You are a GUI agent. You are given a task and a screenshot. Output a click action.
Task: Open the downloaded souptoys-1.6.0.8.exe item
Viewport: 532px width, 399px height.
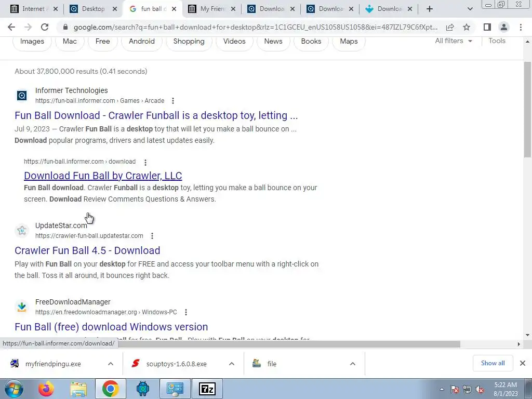point(177,364)
